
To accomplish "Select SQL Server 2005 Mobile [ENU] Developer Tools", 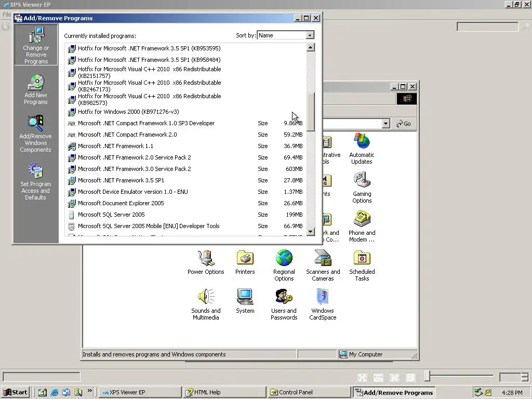I will tap(185, 226).
